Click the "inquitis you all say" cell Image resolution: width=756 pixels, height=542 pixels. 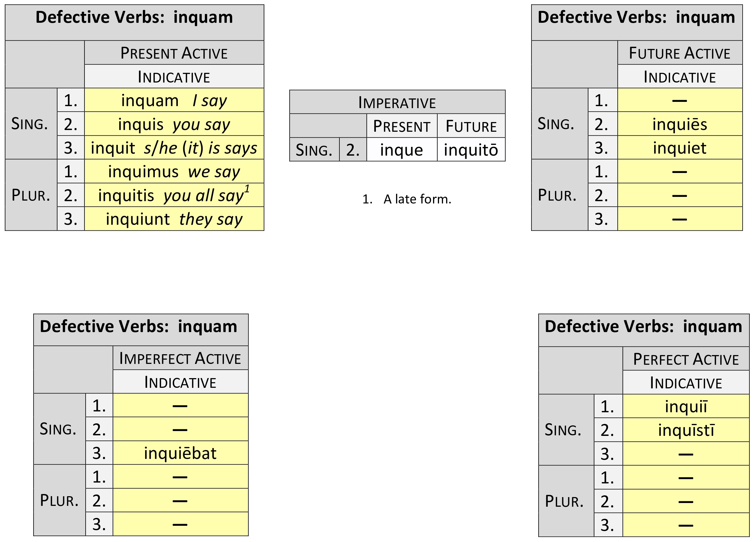coord(174,195)
